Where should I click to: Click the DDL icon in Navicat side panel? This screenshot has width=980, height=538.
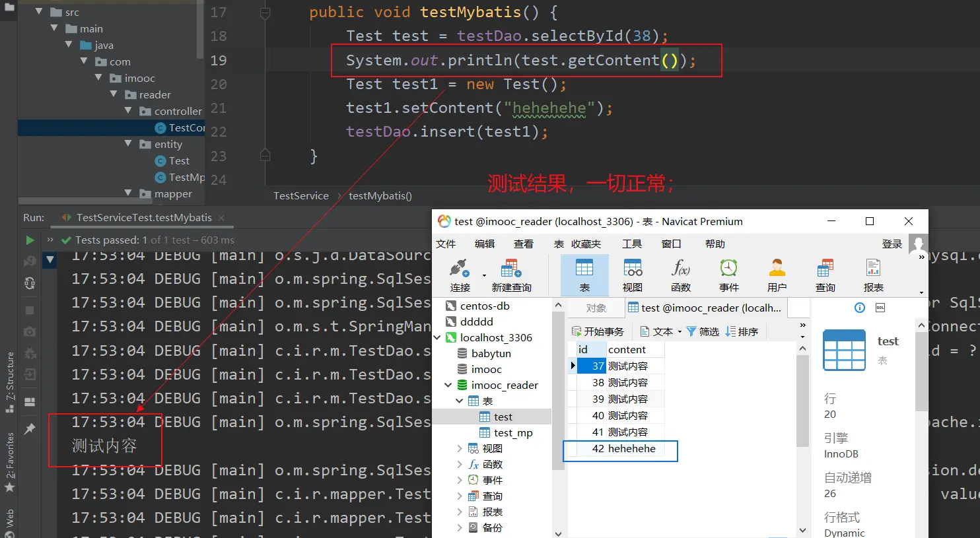pos(880,308)
